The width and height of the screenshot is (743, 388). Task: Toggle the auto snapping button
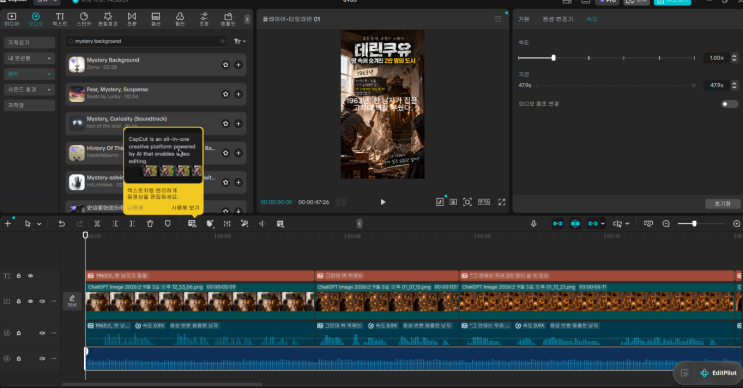[x=575, y=224]
